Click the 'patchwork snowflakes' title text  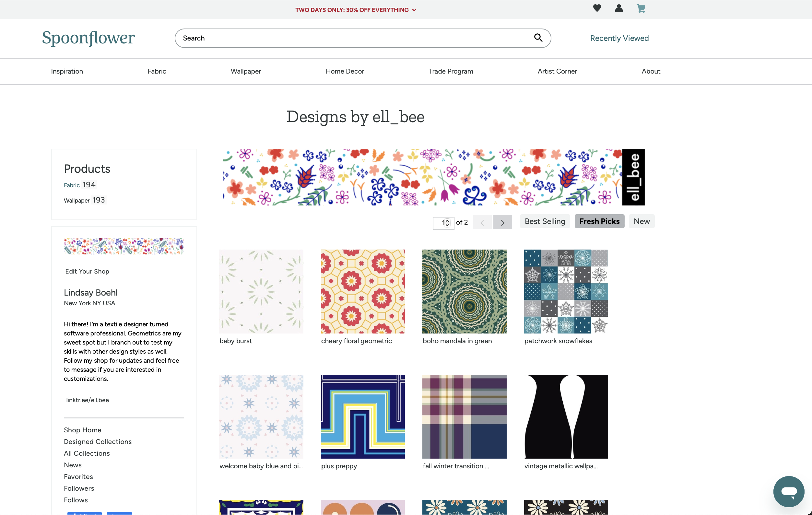(x=558, y=341)
